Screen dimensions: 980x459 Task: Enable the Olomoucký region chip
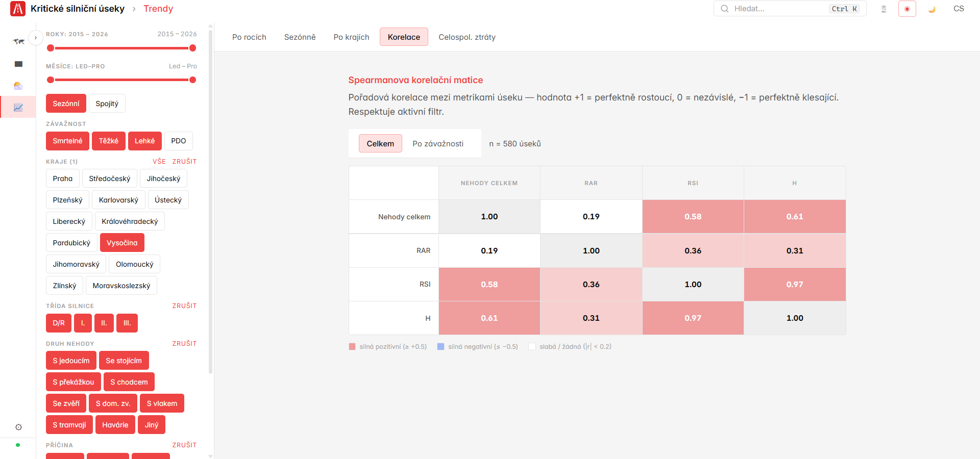[x=134, y=264]
